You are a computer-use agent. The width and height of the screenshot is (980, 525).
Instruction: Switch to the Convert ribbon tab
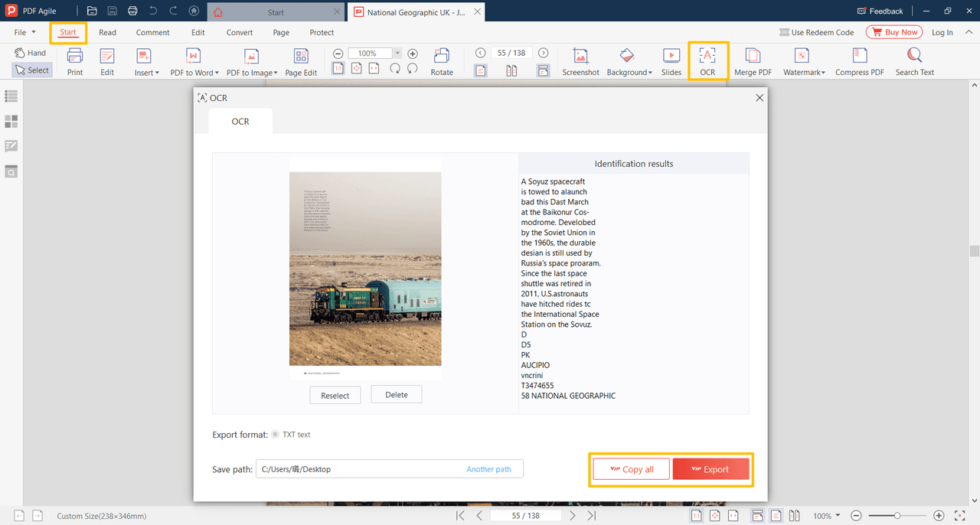239,32
